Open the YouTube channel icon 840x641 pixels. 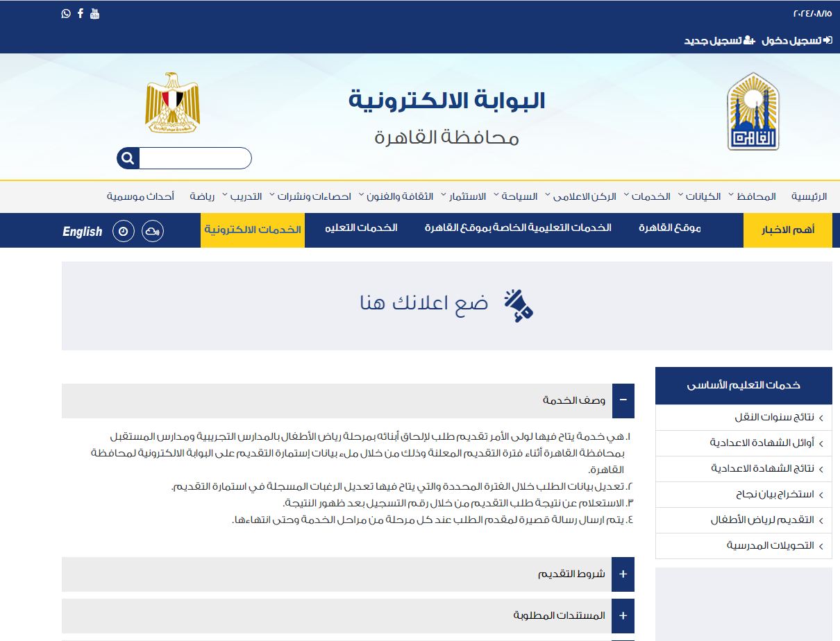tap(95, 13)
